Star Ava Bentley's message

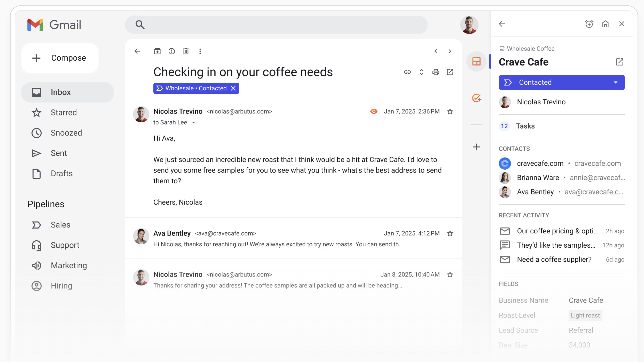[x=450, y=233]
